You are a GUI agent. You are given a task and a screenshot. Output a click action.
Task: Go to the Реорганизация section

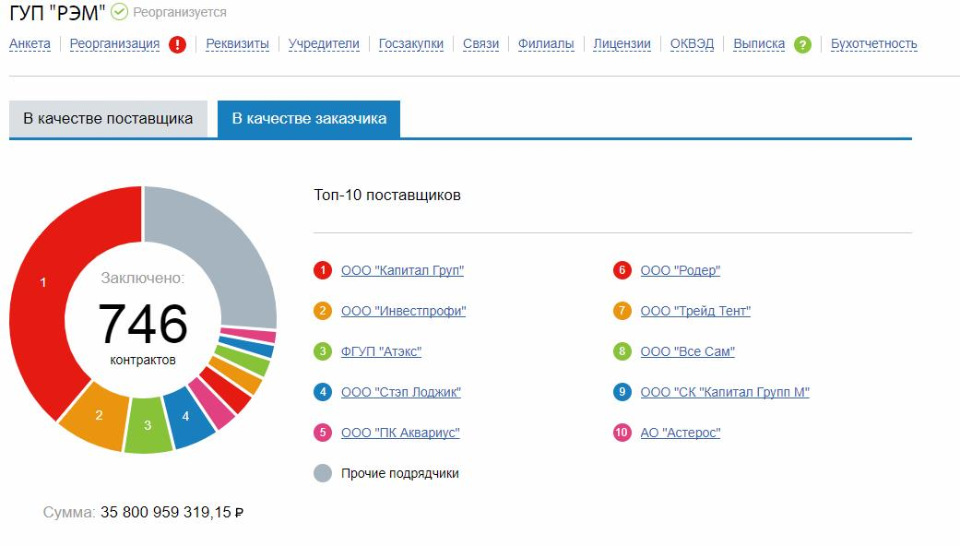(x=114, y=44)
